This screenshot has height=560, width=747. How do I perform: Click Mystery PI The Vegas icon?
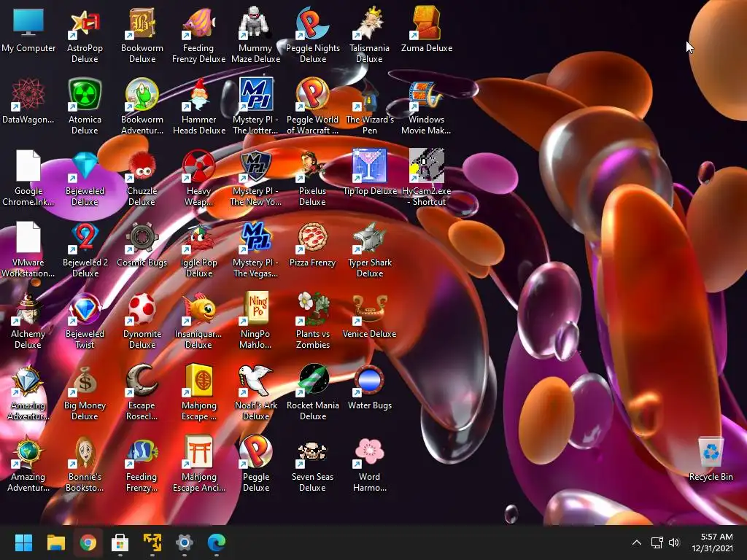(256, 237)
